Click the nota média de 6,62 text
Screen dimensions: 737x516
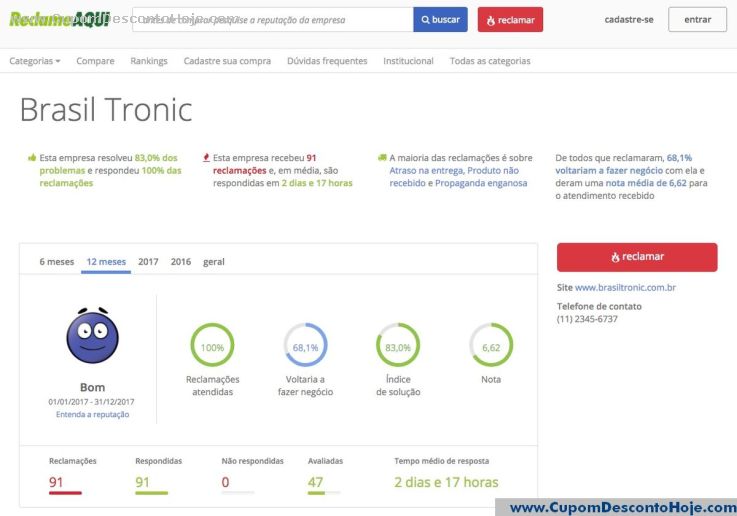point(646,183)
